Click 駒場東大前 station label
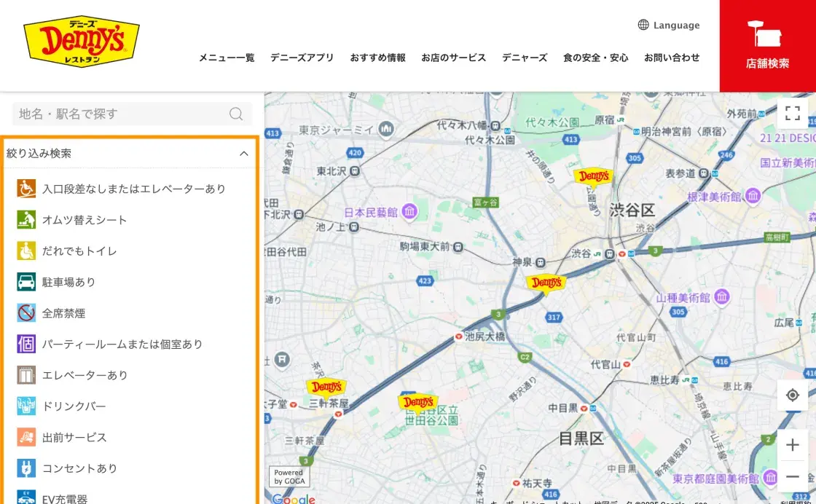Image resolution: width=816 pixels, height=504 pixels. [x=425, y=247]
